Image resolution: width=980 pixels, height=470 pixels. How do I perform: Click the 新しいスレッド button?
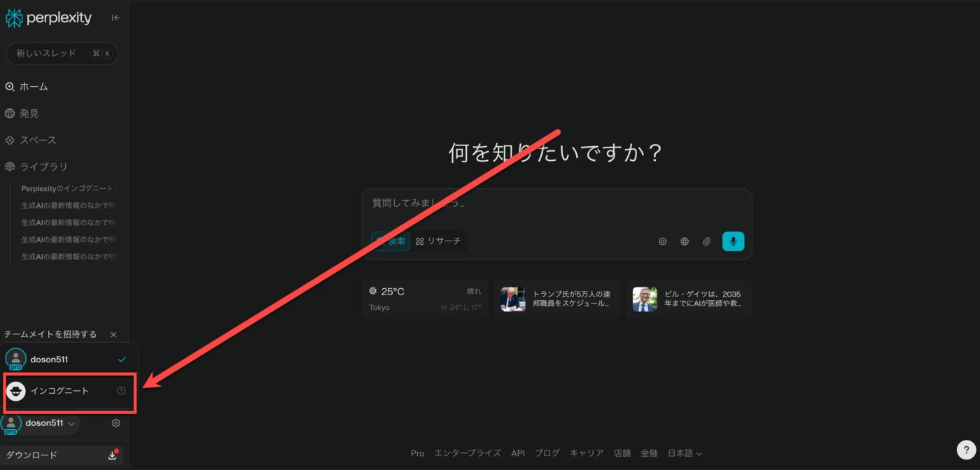(x=62, y=54)
